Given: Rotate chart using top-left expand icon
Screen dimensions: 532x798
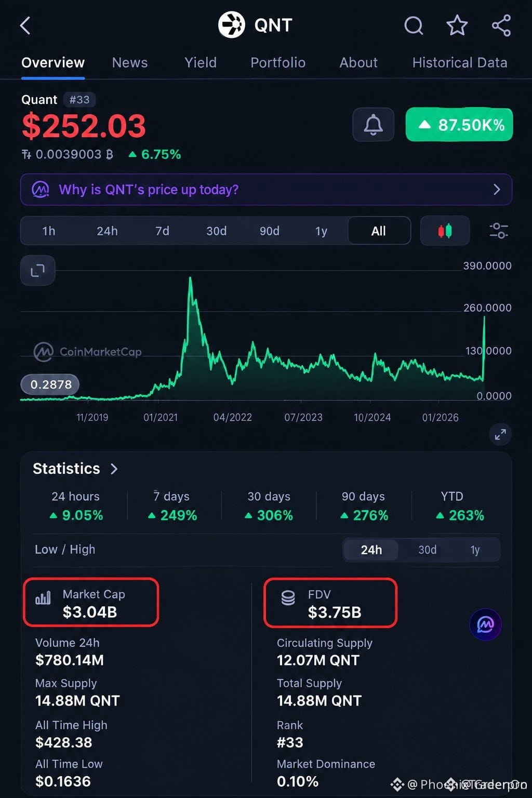Looking at the screenshot, I should click(37, 270).
